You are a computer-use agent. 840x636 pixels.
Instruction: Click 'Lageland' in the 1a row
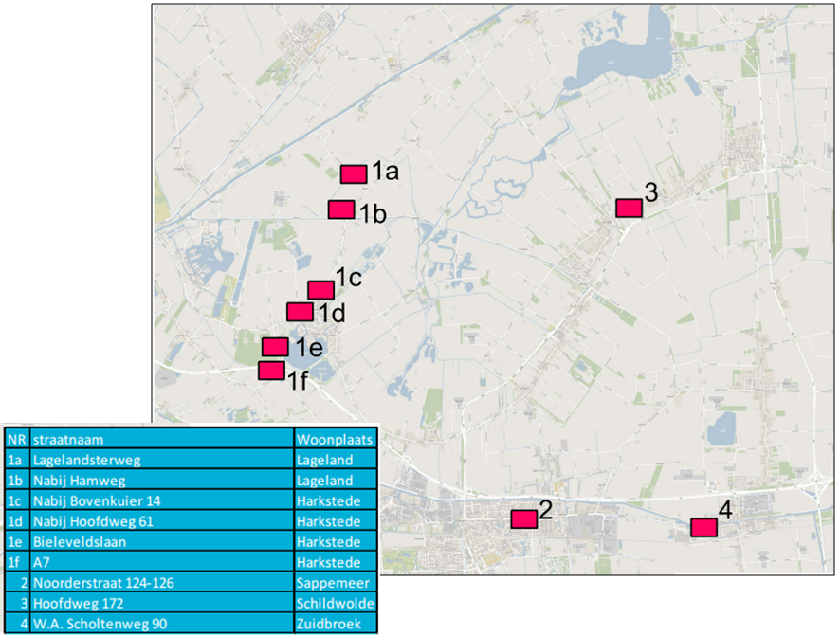[336, 460]
